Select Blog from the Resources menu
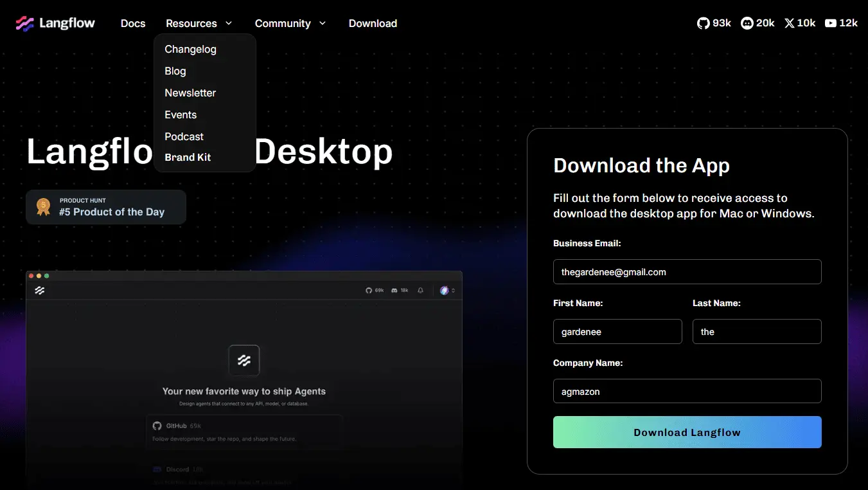 point(175,71)
